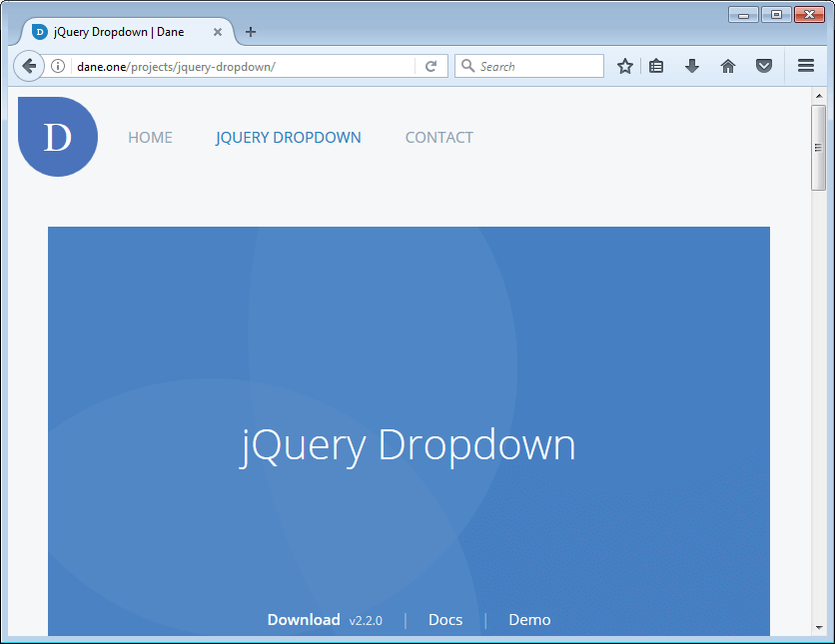Screen dimensions: 835x644
Task: Click the blue D site logo
Action: (57, 137)
